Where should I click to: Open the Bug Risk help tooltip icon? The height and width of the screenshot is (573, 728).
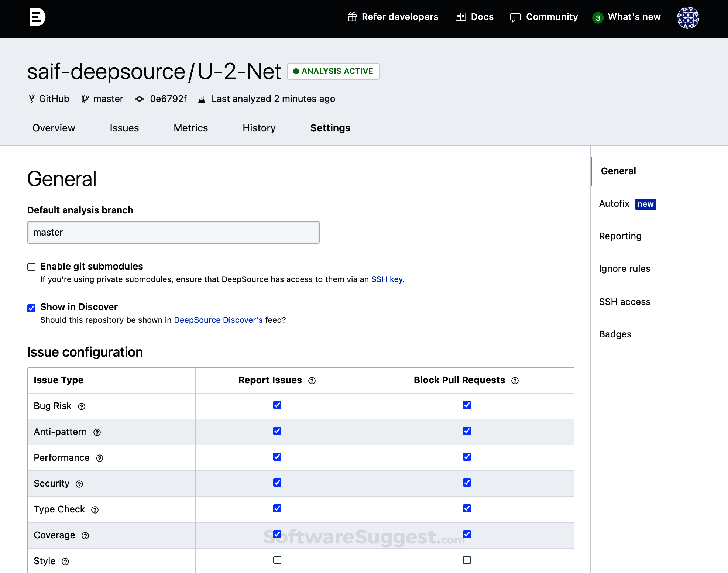82,406
